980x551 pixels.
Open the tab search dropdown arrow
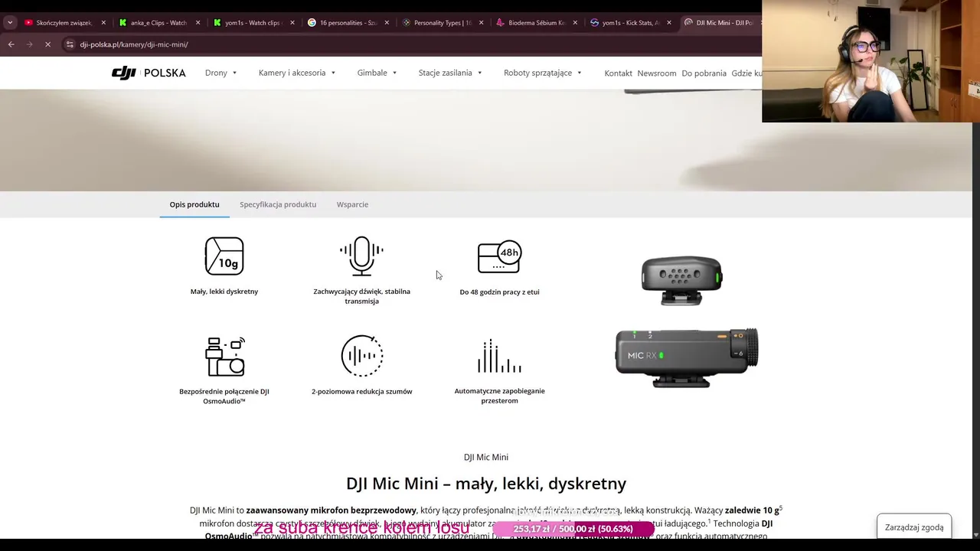[9, 22]
